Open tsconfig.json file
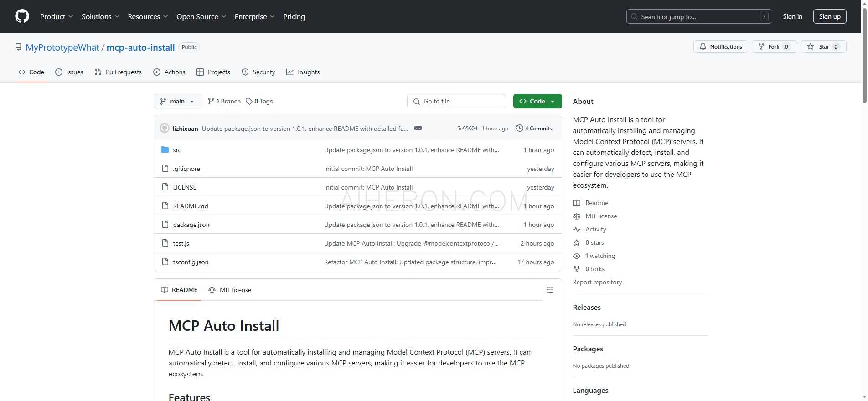This screenshot has width=868, height=401. [x=191, y=262]
